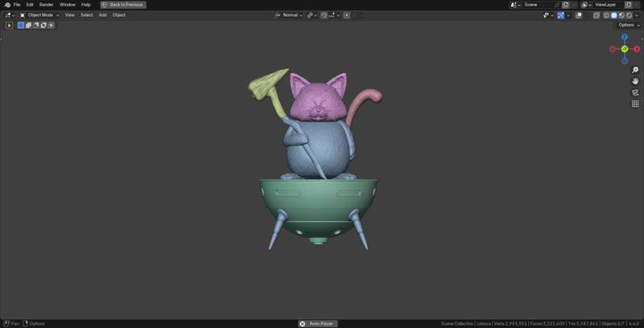The image size is (644, 328).
Task: Open the Normal transform orientation dropdown
Action: 289,15
